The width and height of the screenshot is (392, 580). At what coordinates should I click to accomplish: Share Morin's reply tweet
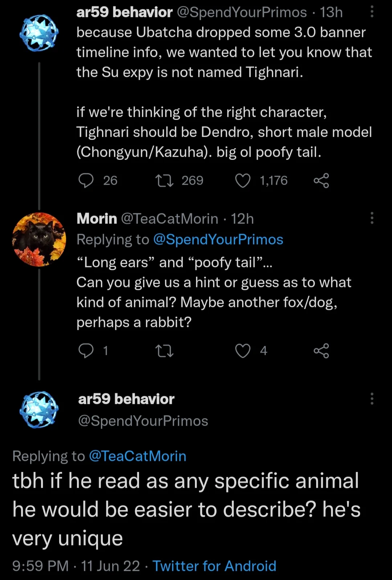[x=321, y=351]
